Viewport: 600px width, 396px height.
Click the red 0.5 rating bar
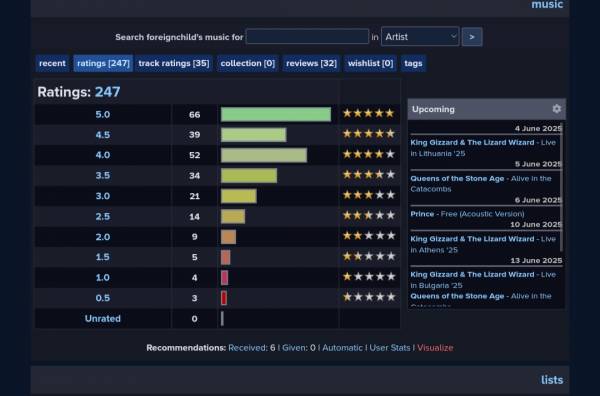point(224,298)
